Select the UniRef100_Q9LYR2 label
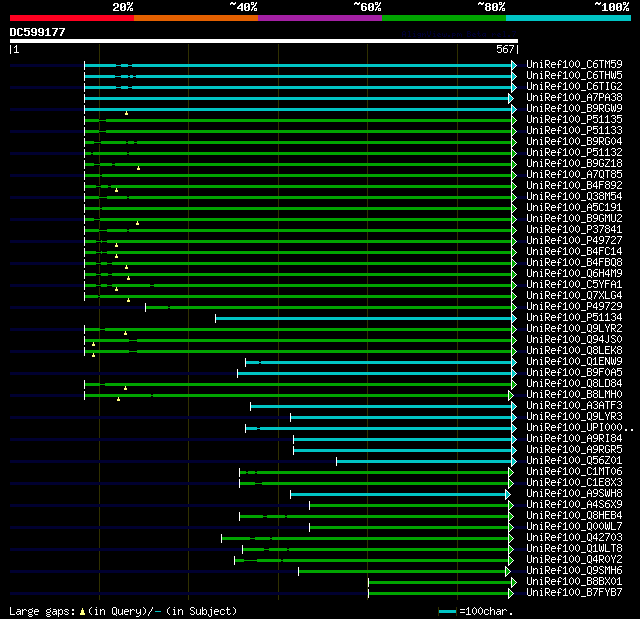Screen dimensions: 640x619 point(574,329)
